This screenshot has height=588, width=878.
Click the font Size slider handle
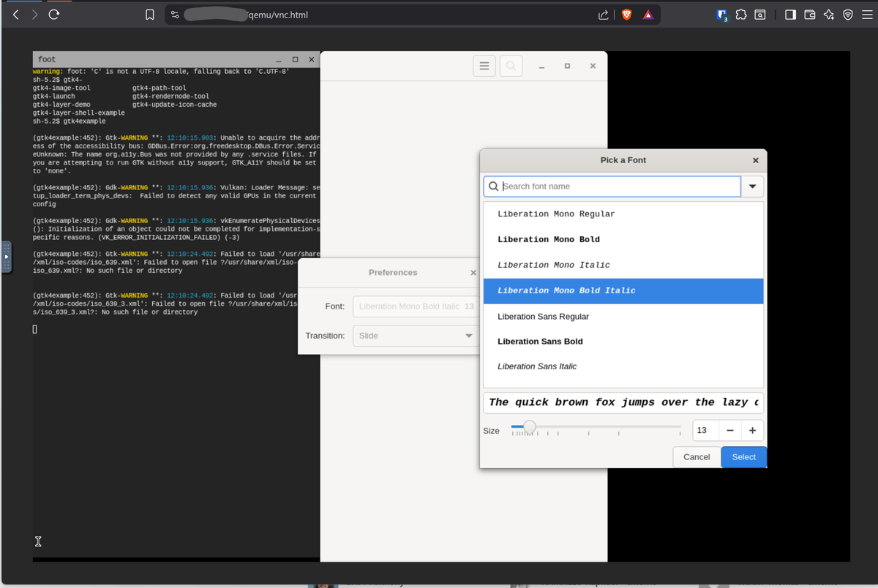(x=530, y=426)
